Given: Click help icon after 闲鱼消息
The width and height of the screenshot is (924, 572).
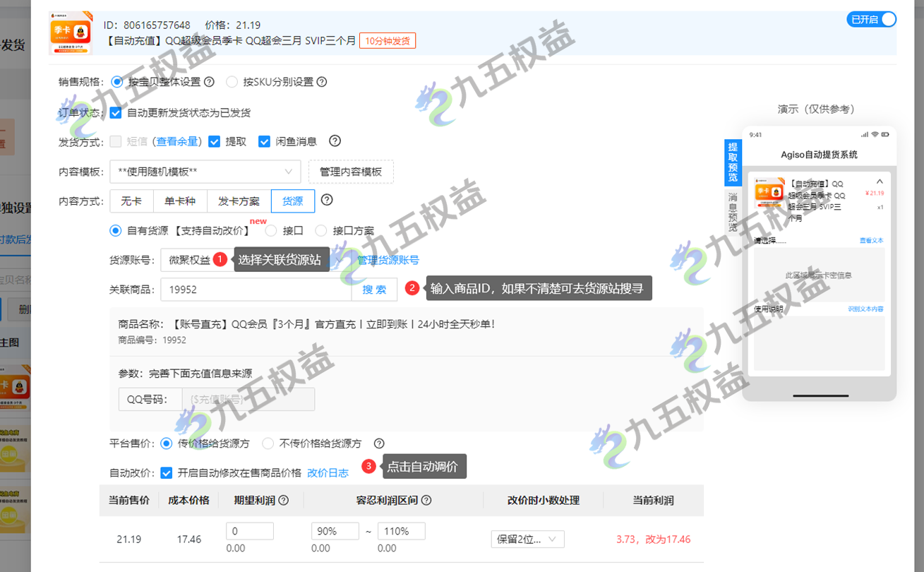Looking at the screenshot, I should pyautogui.click(x=335, y=141).
